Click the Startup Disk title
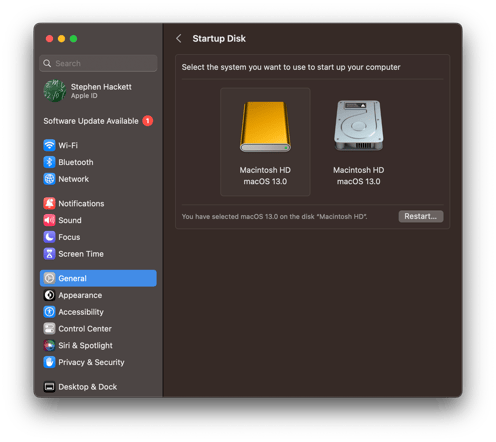 [219, 39]
